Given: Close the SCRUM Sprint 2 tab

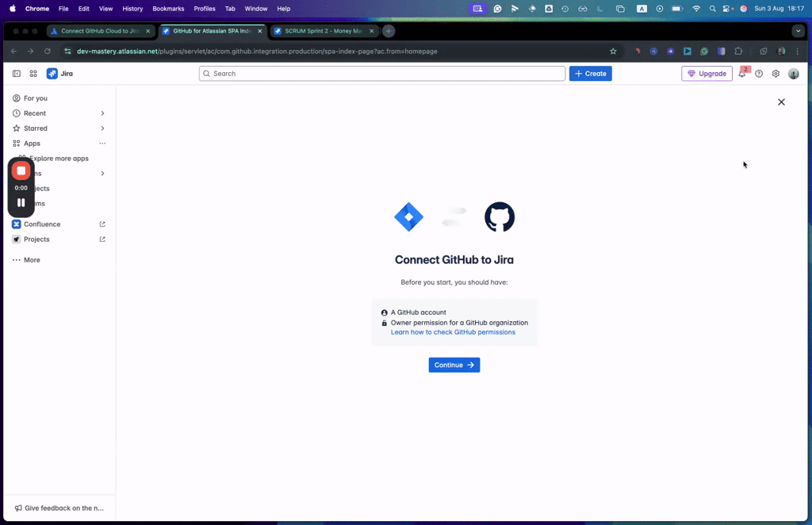Looking at the screenshot, I should [x=371, y=31].
